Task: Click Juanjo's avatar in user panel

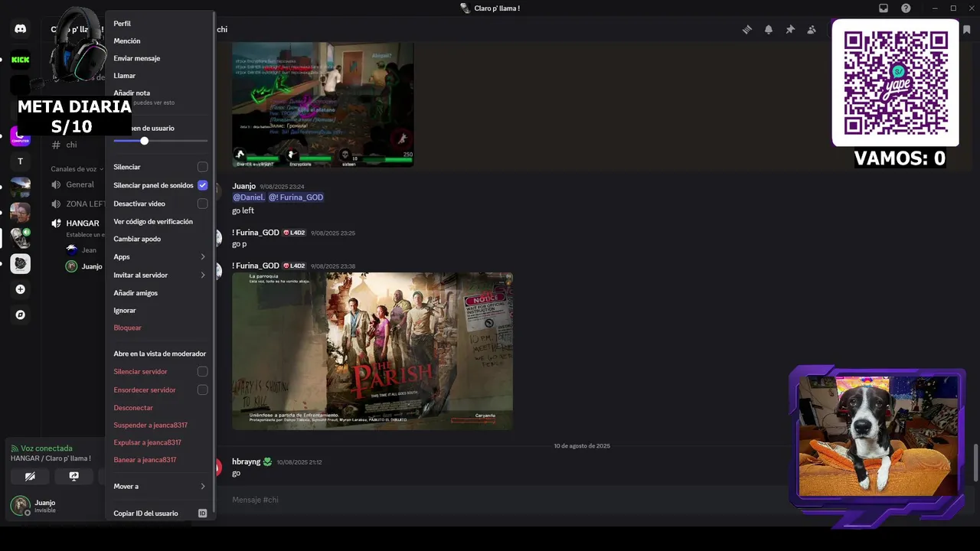Action: (20, 505)
